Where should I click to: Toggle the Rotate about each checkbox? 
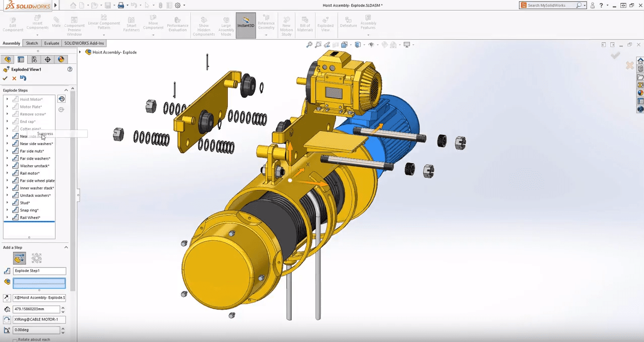pyautogui.click(x=16, y=340)
